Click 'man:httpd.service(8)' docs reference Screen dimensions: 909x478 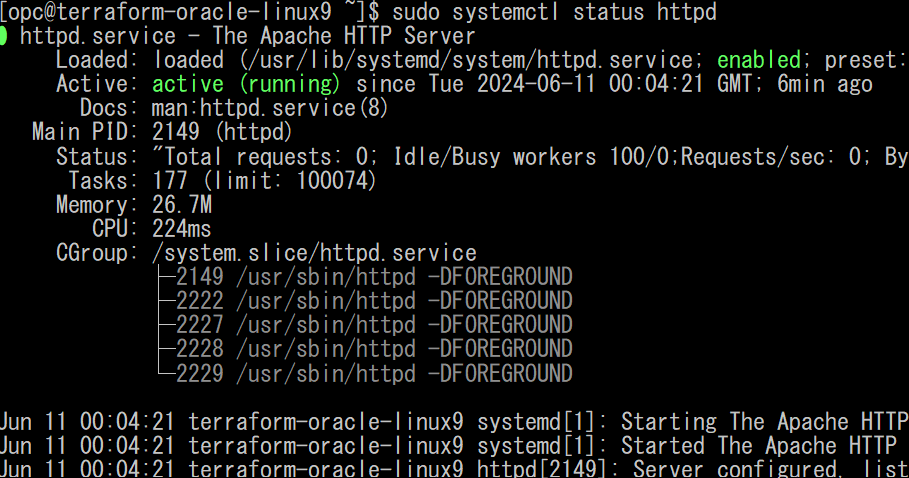click(270, 108)
